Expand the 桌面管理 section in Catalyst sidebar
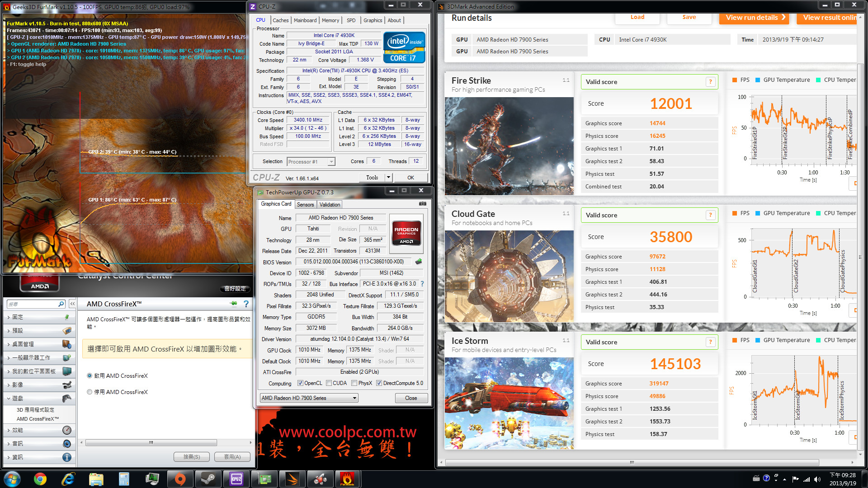The height and width of the screenshot is (488, 868). point(38,344)
